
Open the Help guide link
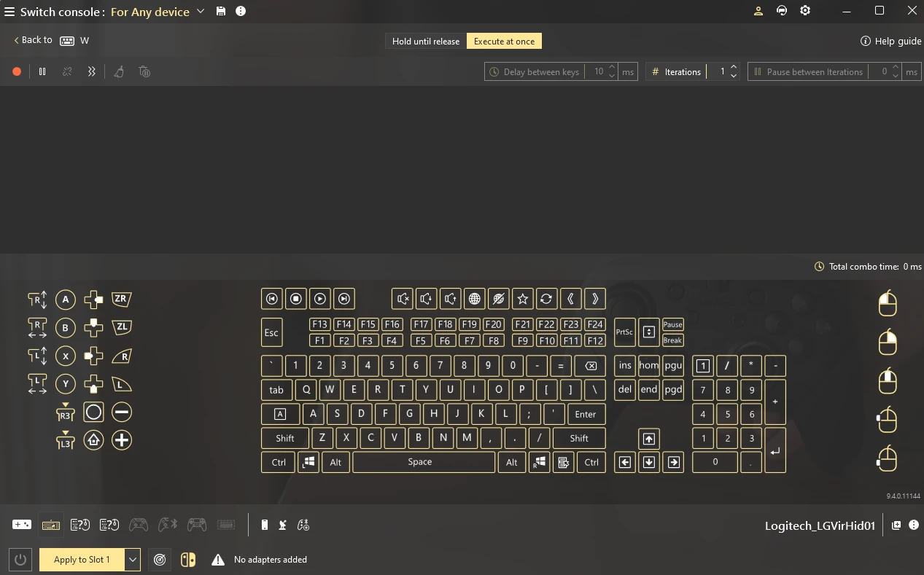[x=891, y=41]
